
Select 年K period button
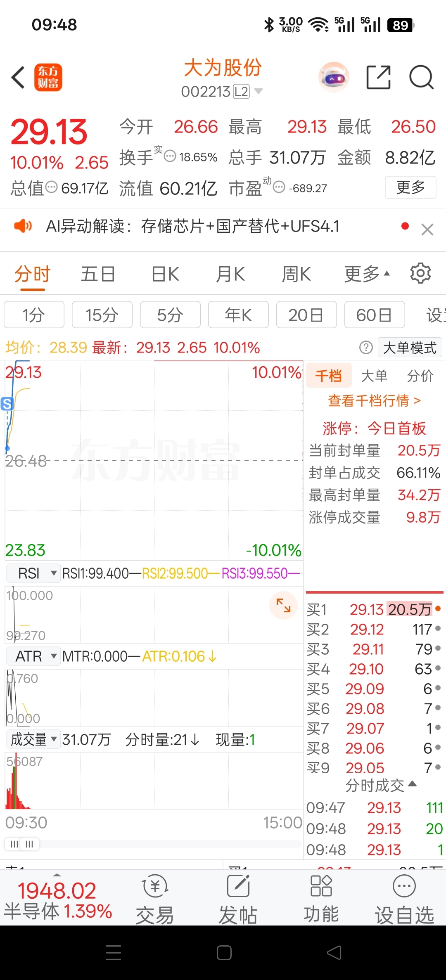(238, 315)
